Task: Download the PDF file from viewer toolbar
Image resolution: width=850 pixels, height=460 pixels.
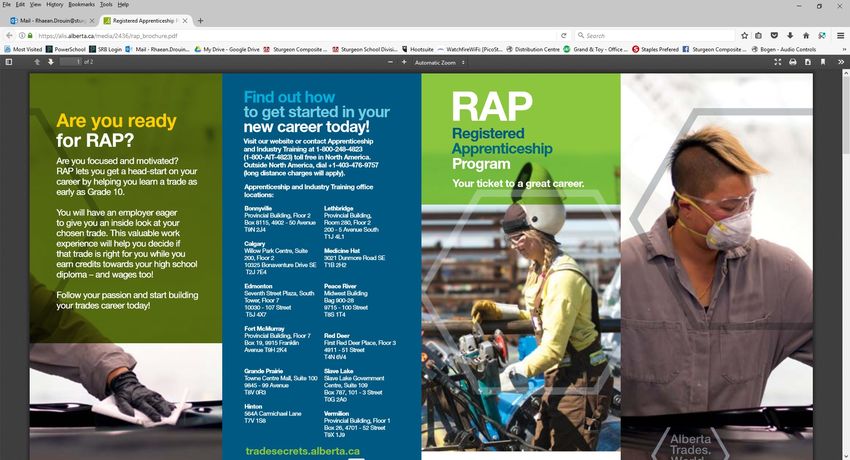Action: (x=808, y=62)
